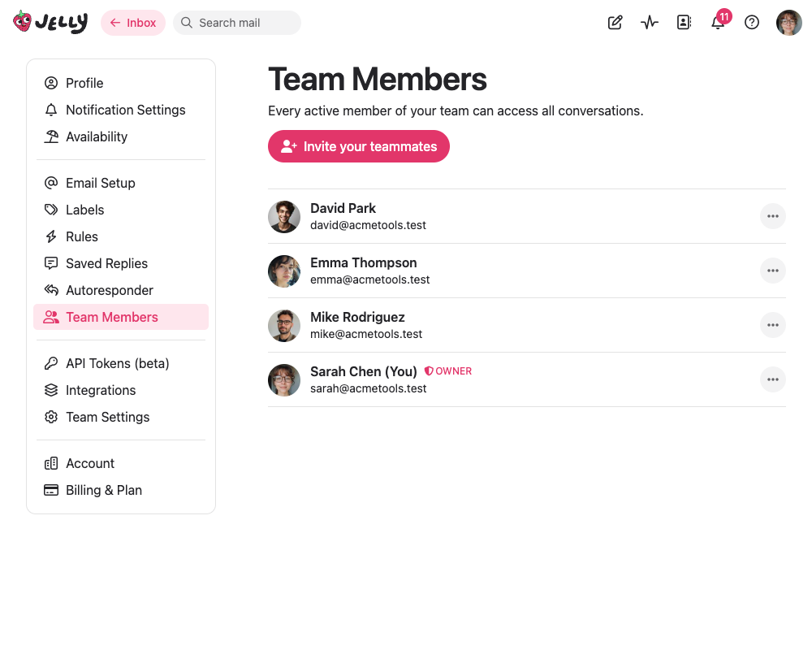This screenshot has width=812, height=650.
Task: Select the Availability settings item
Action: point(95,136)
